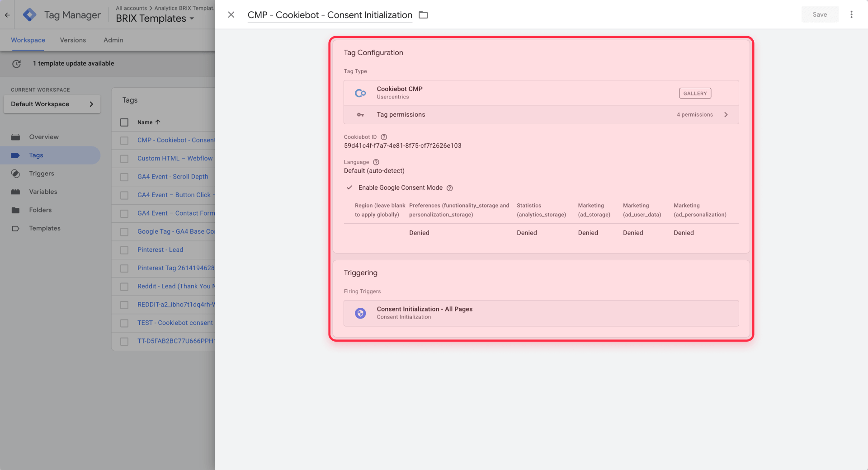Click the GALLERY badge
Viewport: 868px width, 470px height.
click(x=695, y=93)
